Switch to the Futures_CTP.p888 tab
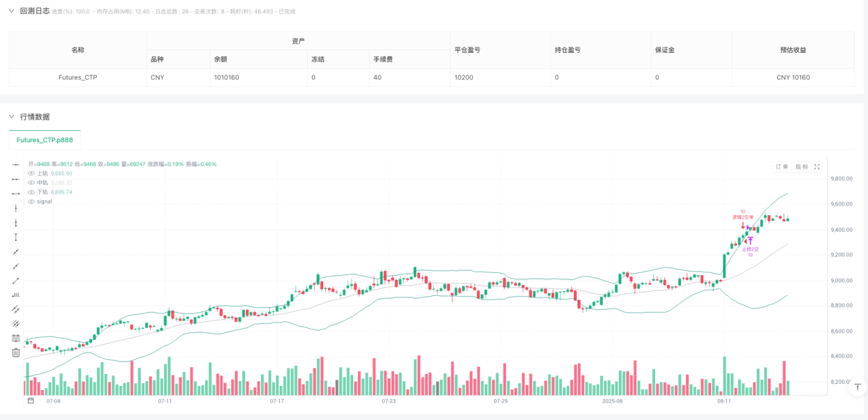The height and width of the screenshot is (420, 868). point(45,140)
